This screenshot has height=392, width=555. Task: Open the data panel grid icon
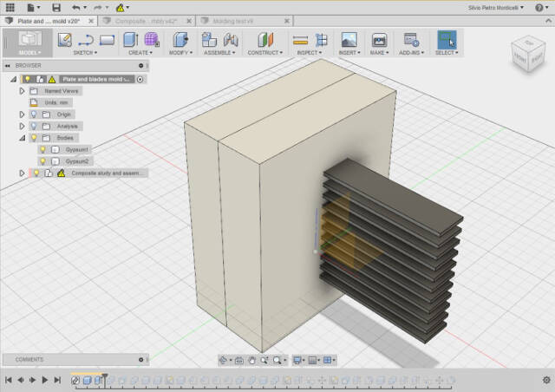[10, 8]
